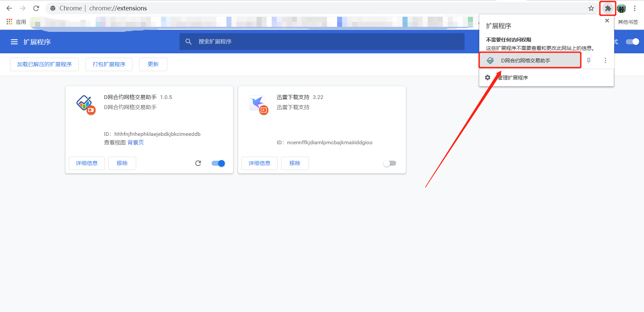Click the gear icon beside 管理扩展程序
This screenshot has width=644, height=312.
click(x=488, y=77)
